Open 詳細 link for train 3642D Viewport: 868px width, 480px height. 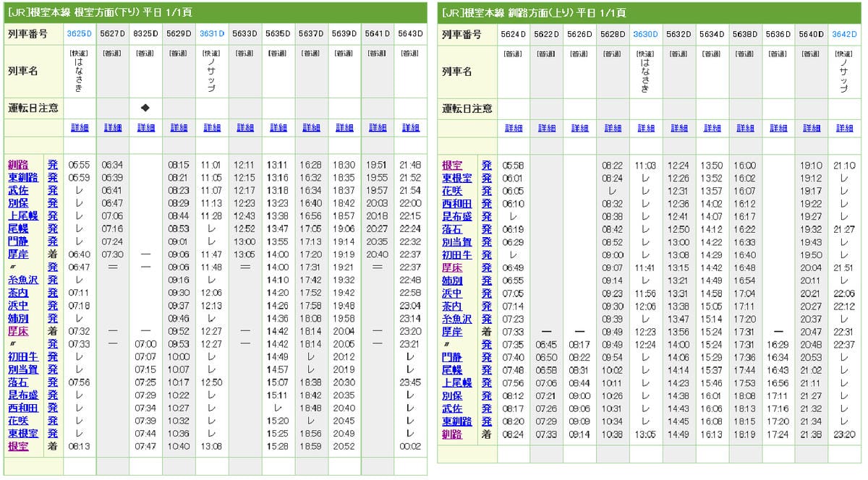tap(844, 128)
